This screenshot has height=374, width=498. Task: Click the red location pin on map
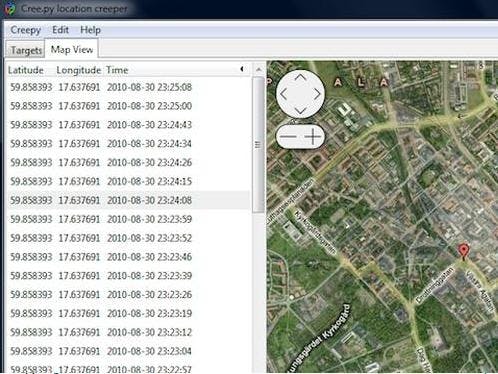click(x=463, y=252)
